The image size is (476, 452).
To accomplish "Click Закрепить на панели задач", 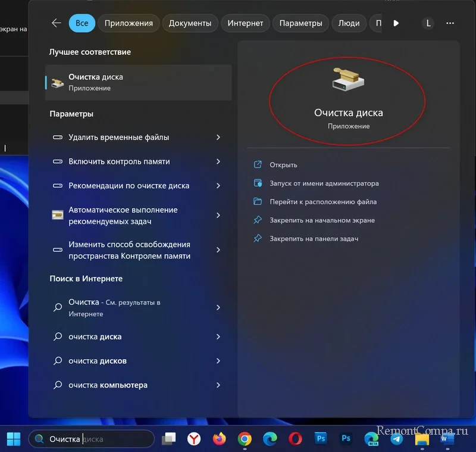I will [314, 239].
